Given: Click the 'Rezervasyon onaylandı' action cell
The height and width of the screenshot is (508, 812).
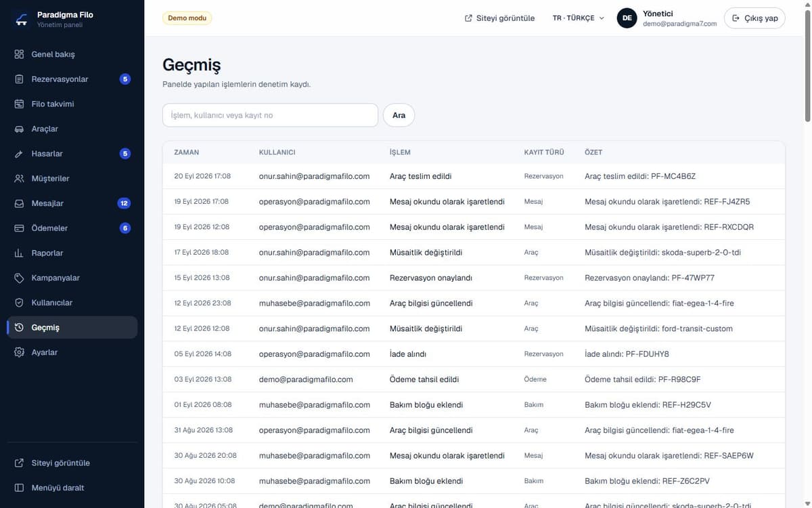Looking at the screenshot, I should (431, 278).
